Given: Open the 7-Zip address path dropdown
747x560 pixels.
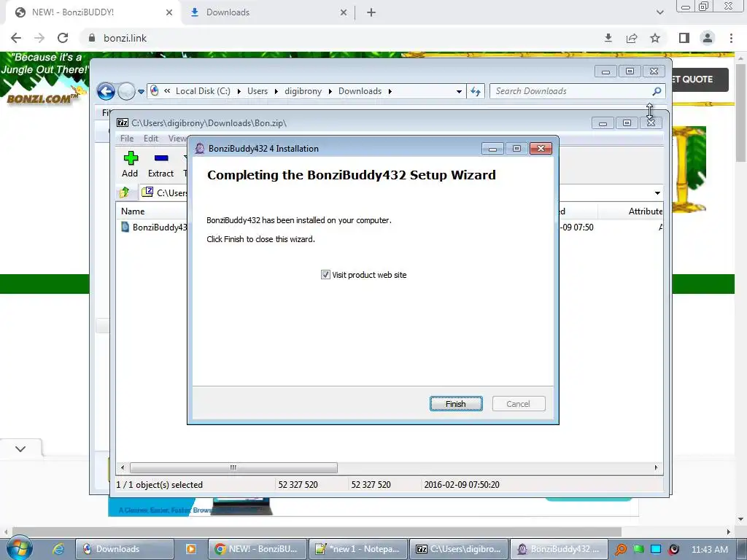Looking at the screenshot, I should point(657,192).
